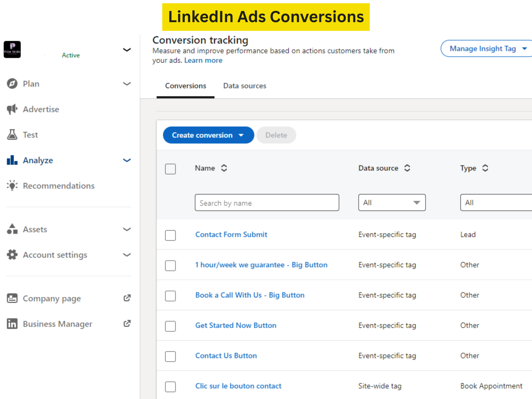
Task: Switch to the Data sources tab
Action: click(244, 86)
